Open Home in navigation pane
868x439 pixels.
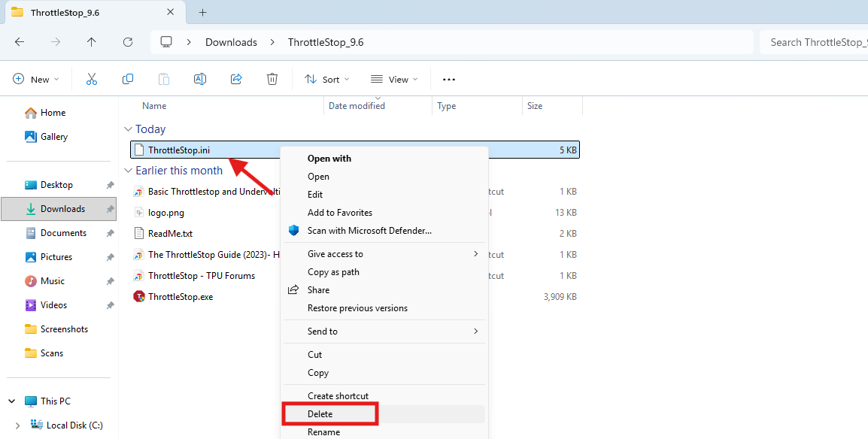[x=45, y=113]
